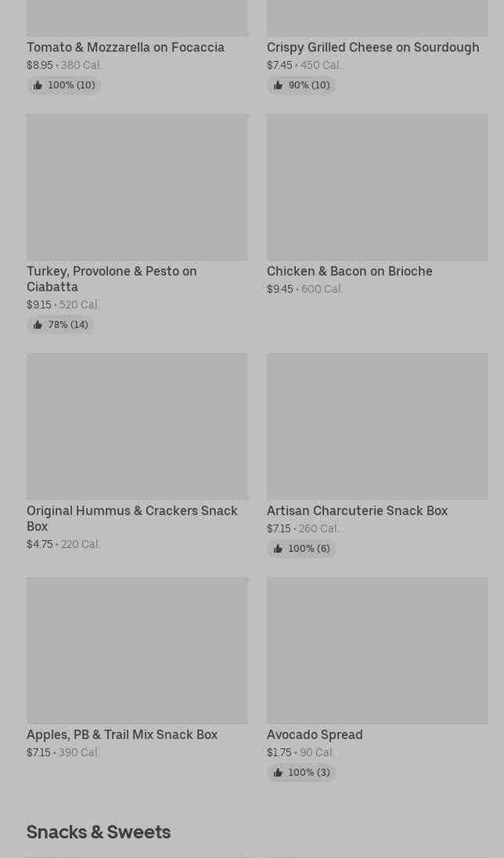Click the Turkey, Provolone & Pesto image
The image size is (504, 858).
[x=137, y=187]
